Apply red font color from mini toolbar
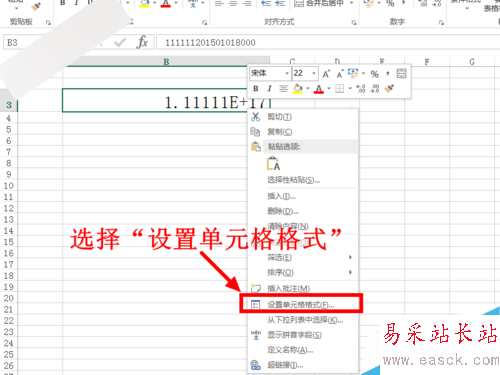The width and height of the screenshot is (500, 375). pos(319,89)
